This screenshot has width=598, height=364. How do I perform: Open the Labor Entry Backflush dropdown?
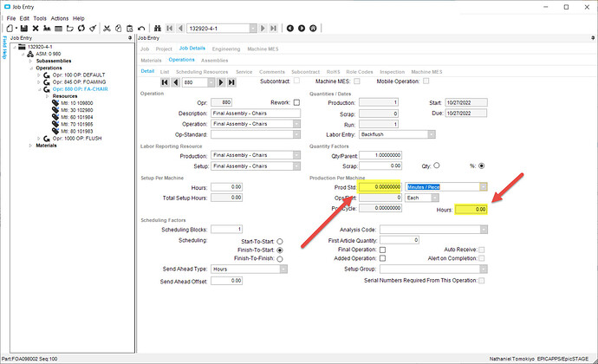(432, 134)
